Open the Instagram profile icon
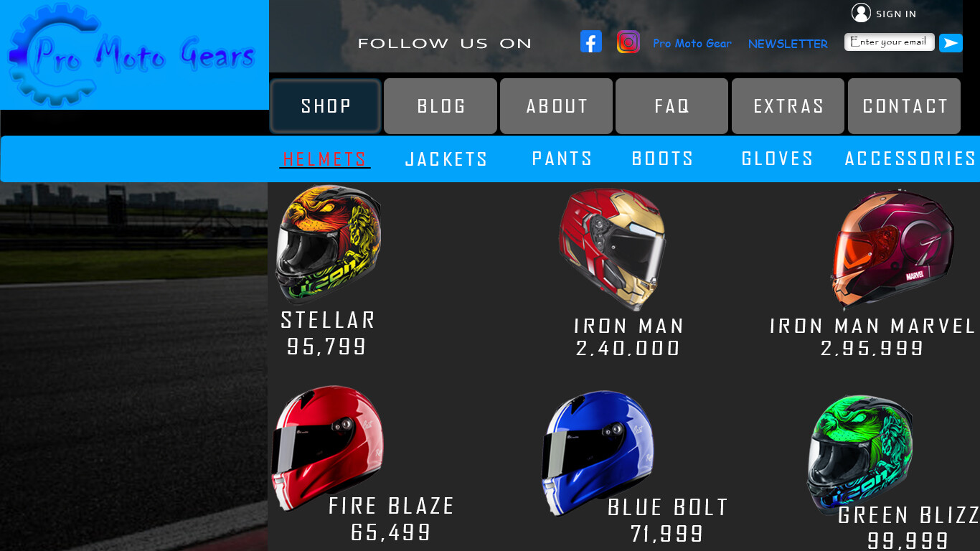The width and height of the screenshot is (980, 551). [x=628, y=42]
